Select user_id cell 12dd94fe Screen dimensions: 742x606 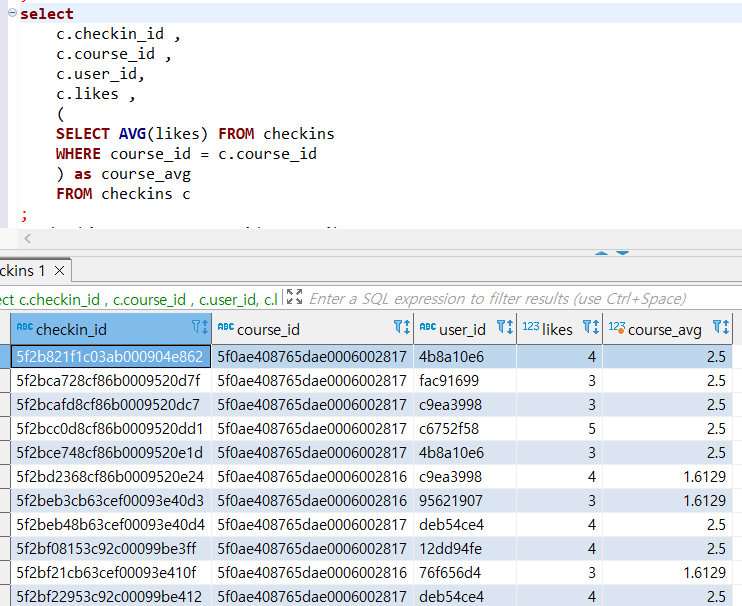(465, 549)
